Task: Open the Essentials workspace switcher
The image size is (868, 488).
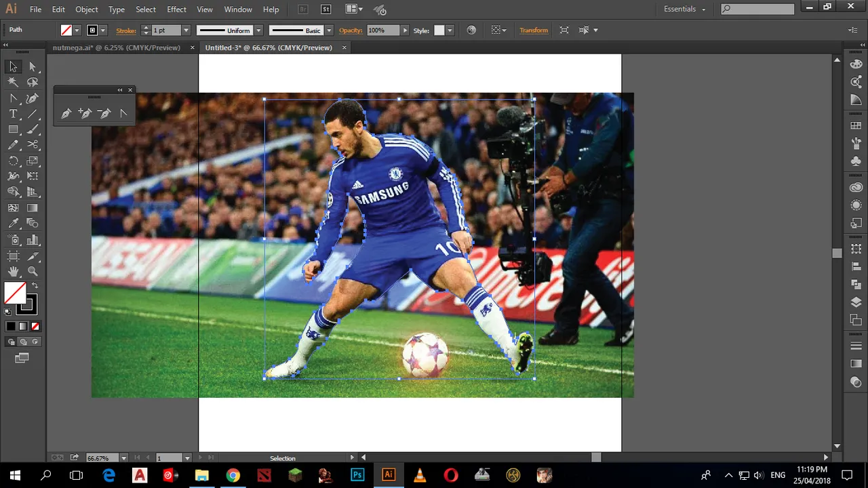Action: coord(685,9)
